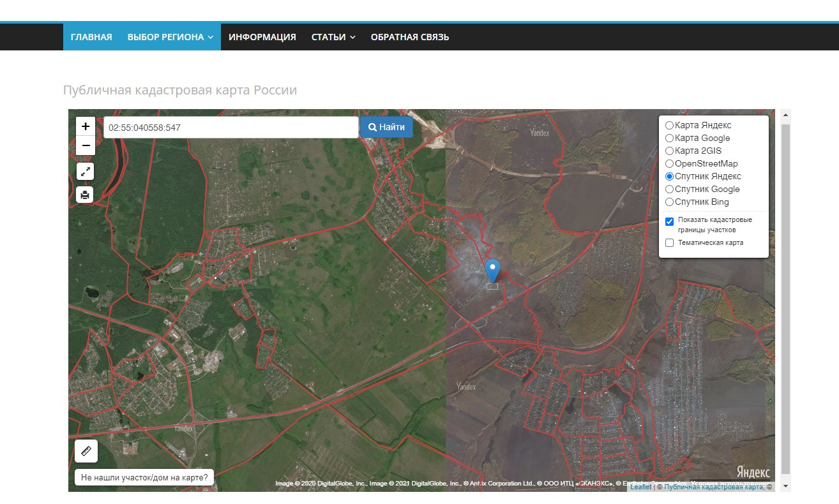Screen dimensions: 839x504
Task: Click the blue location pin marker
Action: [492, 270]
